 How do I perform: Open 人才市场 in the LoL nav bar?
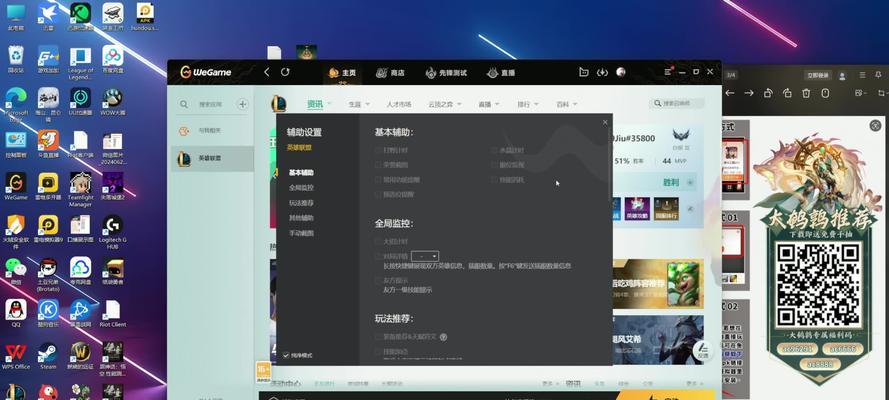(x=399, y=104)
